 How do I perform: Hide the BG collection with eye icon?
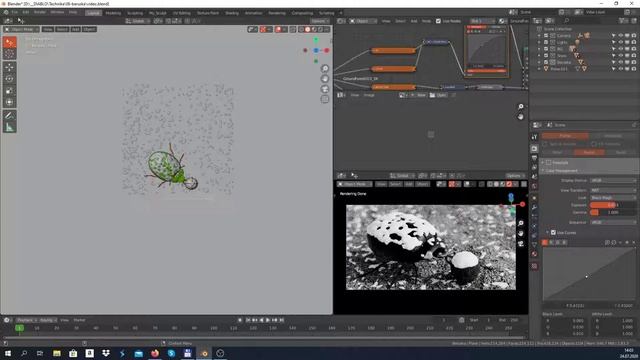(620, 49)
